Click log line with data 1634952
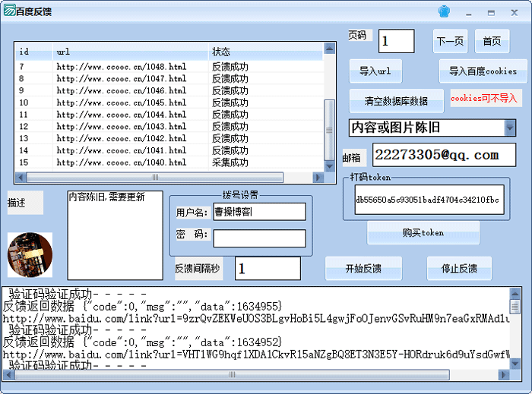This screenshot has height=394, width=532. [142, 342]
